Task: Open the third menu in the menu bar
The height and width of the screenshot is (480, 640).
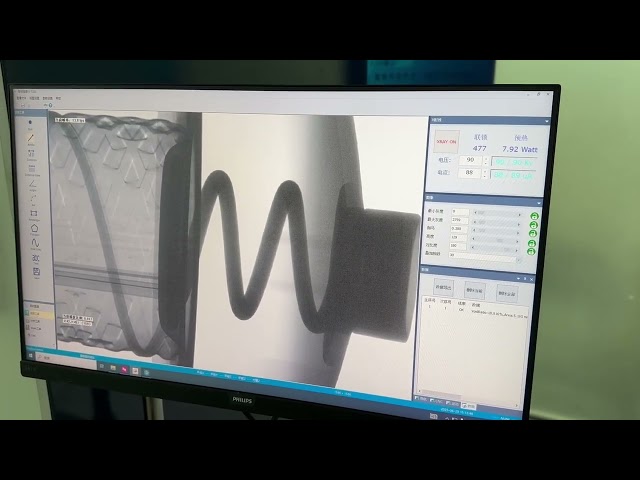Action: 48,98
